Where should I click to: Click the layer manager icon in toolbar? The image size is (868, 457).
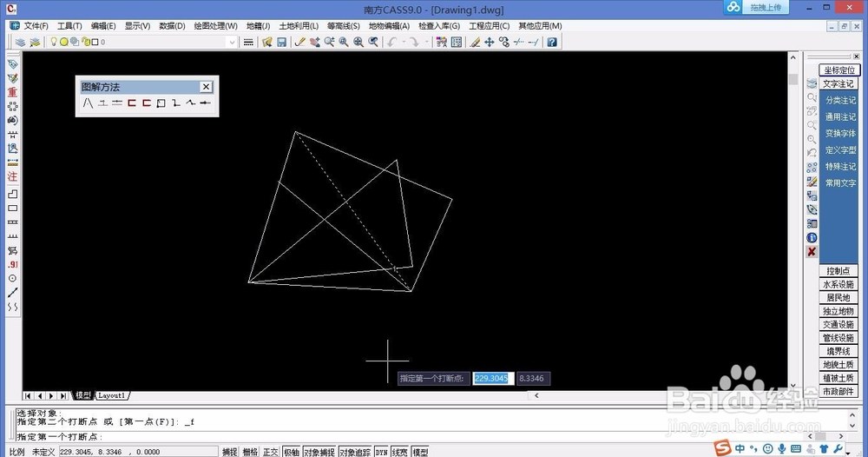pos(21,42)
